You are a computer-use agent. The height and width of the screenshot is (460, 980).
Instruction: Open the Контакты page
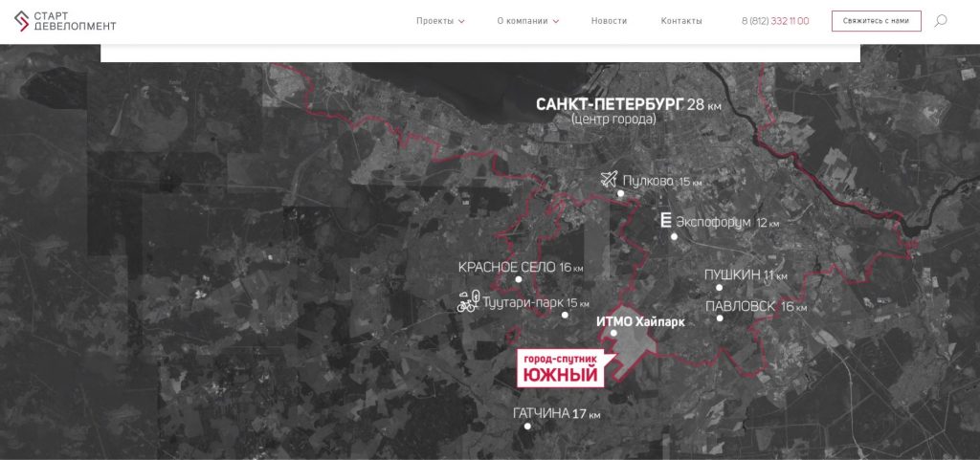tap(681, 21)
